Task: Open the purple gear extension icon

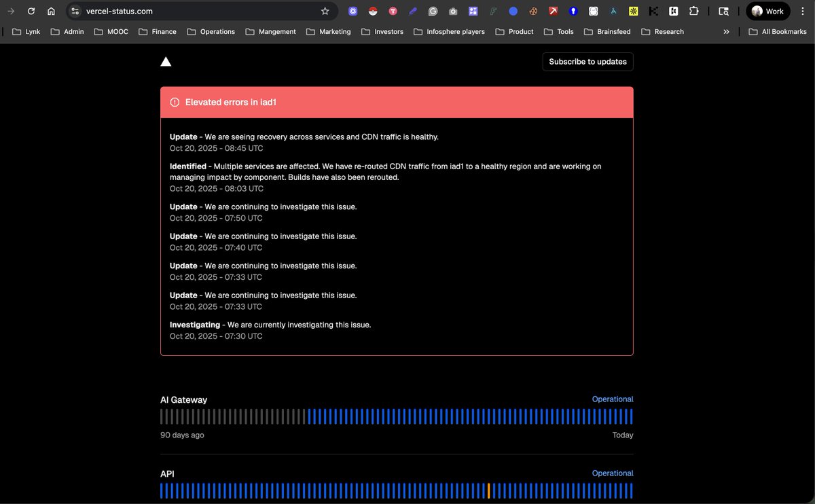Action: (x=352, y=12)
